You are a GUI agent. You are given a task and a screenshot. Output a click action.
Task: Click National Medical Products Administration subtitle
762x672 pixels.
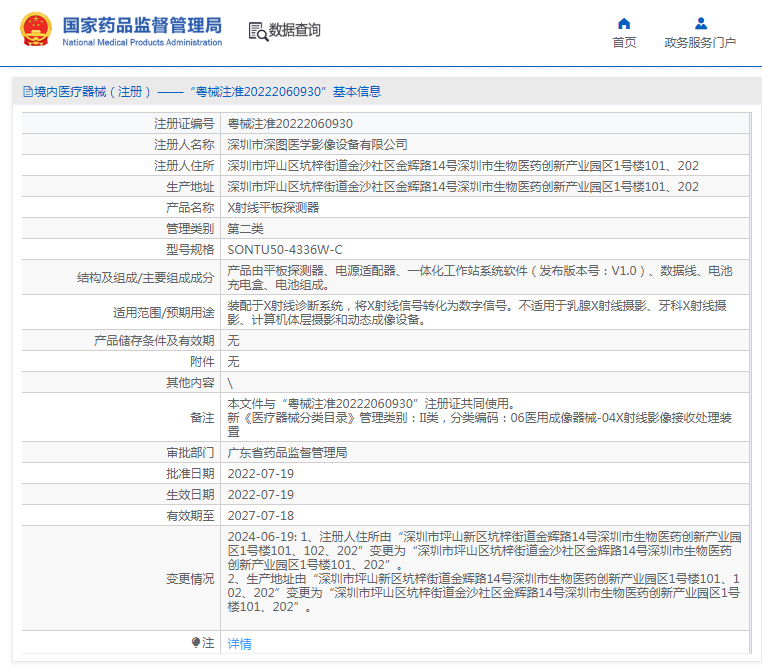142,42
